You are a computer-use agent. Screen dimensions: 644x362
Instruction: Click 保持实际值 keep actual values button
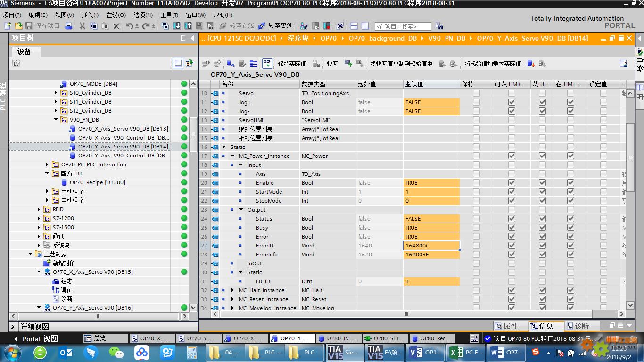292,64
